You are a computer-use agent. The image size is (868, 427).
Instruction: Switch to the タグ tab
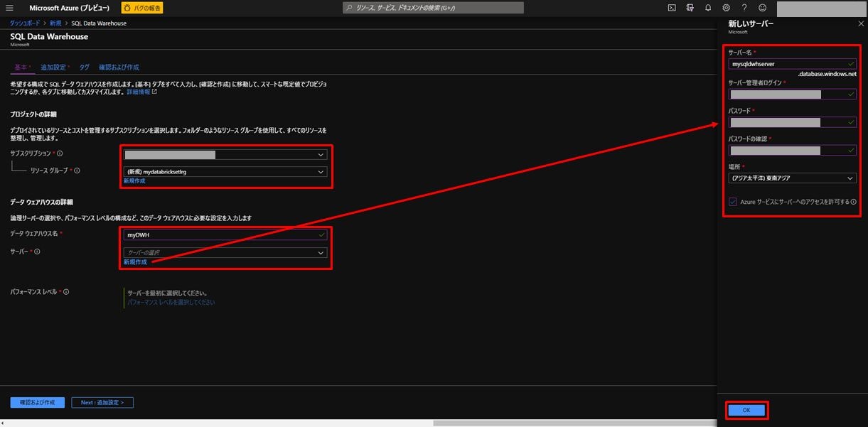tap(84, 67)
